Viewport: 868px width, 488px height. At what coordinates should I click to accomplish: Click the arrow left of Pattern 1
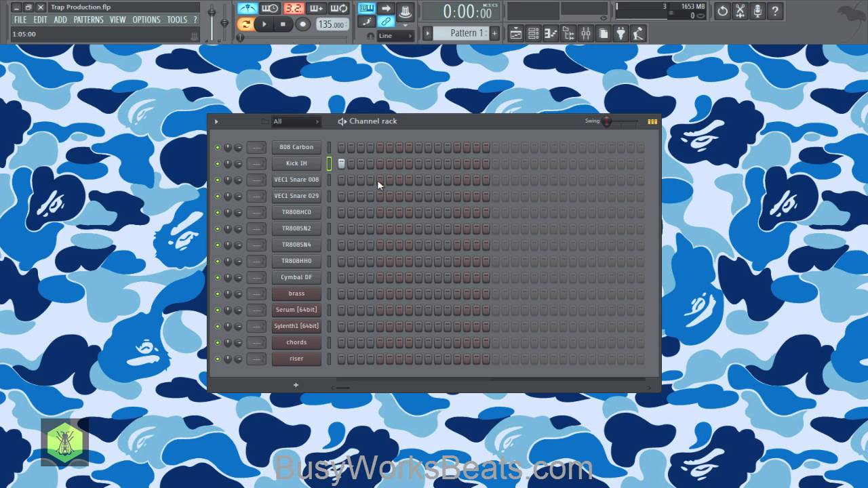427,33
